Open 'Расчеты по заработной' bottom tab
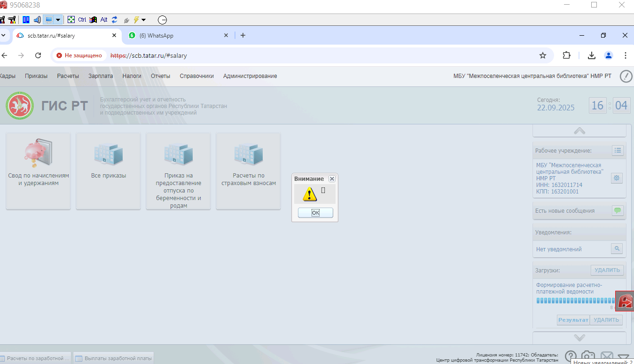 pos(35,358)
